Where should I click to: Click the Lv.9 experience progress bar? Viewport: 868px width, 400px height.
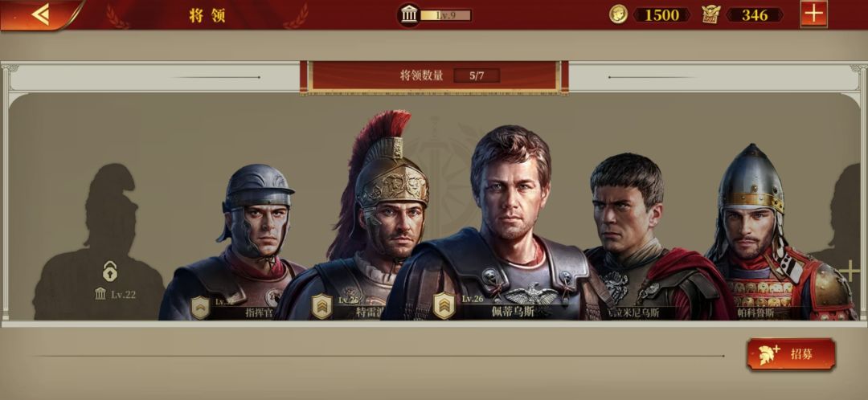445,15
